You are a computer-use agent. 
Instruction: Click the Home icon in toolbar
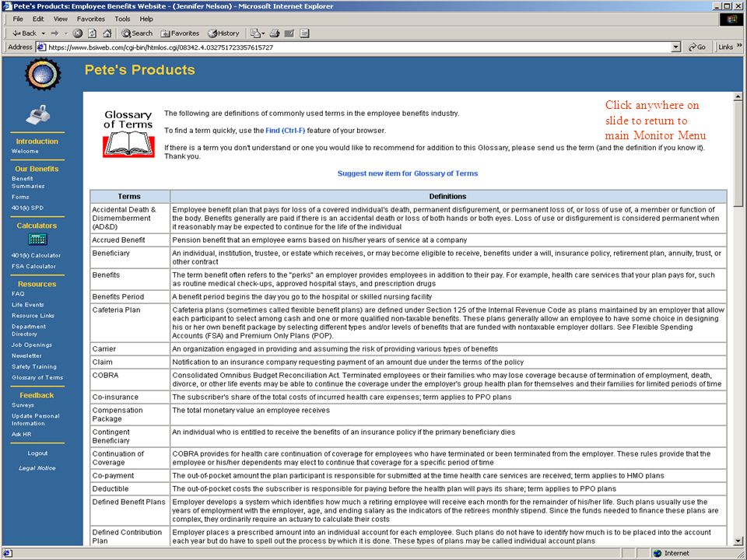107,33
